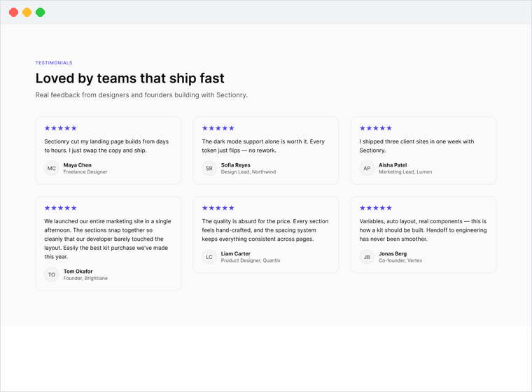This screenshot has height=392, width=532.
Task: Click quote 'Sectionry cut my landing page builds'
Action: click(x=106, y=146)
